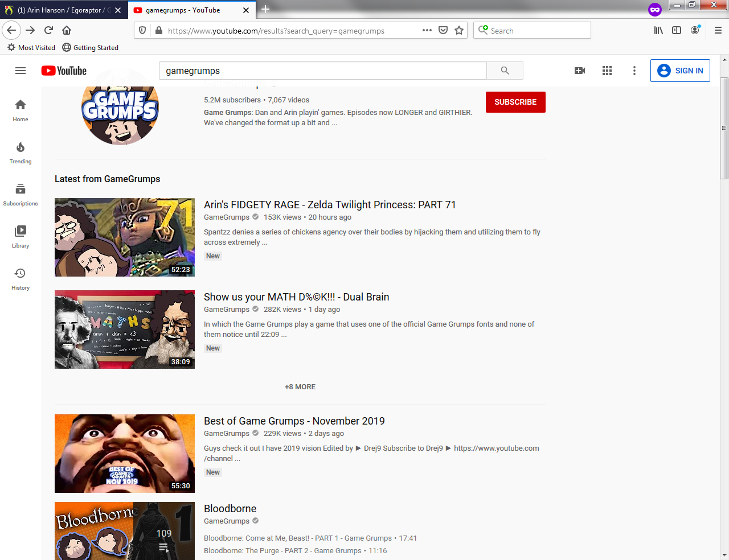This screenshot has width=729, height=560.
Task: Close the gamegrumps YouTube tab
Action: (246, 10)
